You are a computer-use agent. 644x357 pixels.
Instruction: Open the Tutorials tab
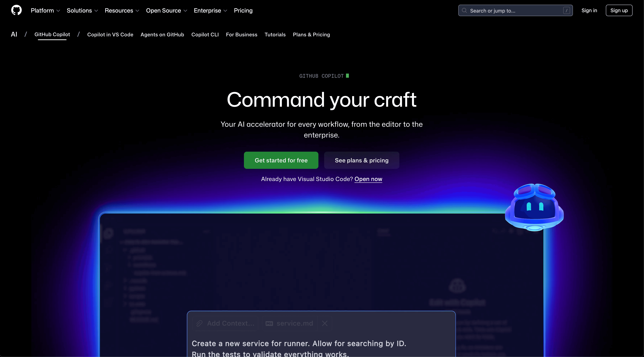(275, 35)
